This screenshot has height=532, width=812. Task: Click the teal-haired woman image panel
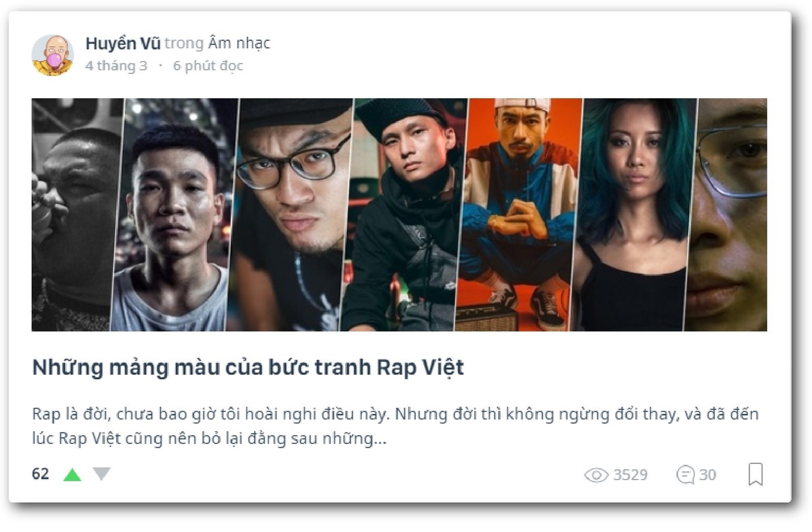632,214
